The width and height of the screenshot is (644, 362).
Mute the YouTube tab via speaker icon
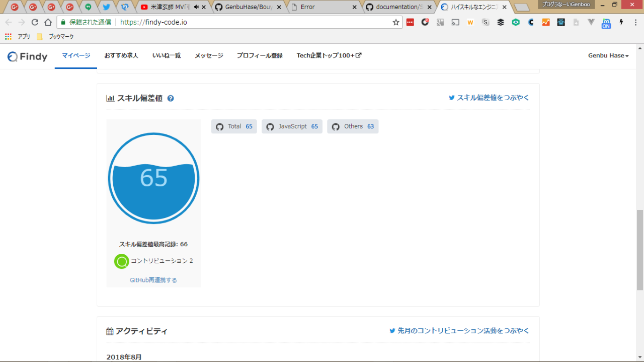coord(196,7)
